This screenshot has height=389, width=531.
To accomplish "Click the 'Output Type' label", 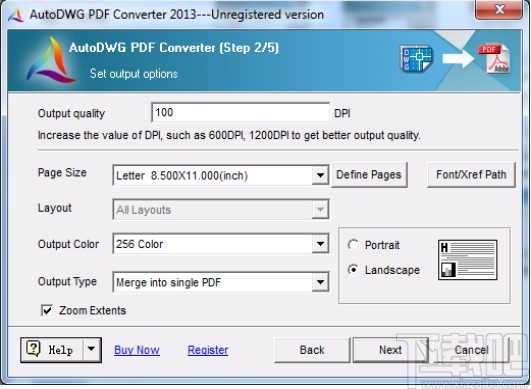I will coord(67,281).
